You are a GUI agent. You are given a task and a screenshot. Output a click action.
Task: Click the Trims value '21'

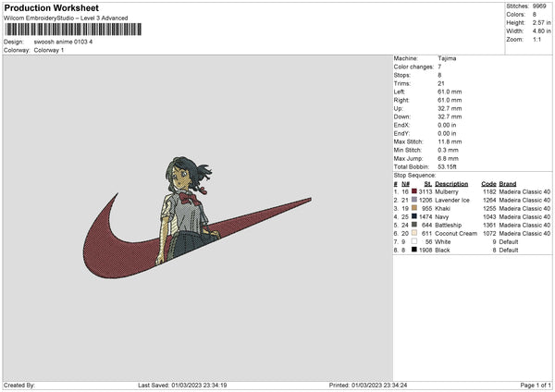coord(441,83)
